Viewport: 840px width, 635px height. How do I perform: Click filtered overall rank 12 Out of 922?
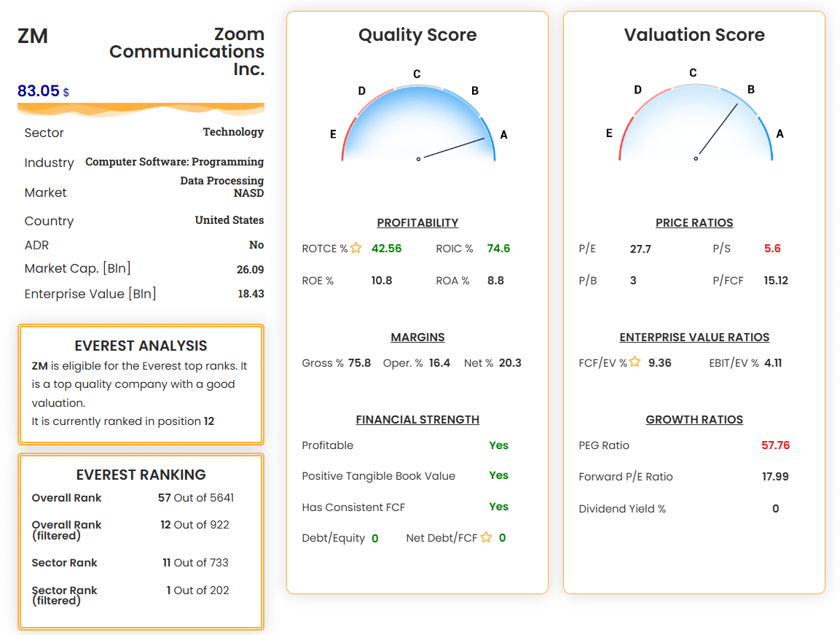coord(195,524)
